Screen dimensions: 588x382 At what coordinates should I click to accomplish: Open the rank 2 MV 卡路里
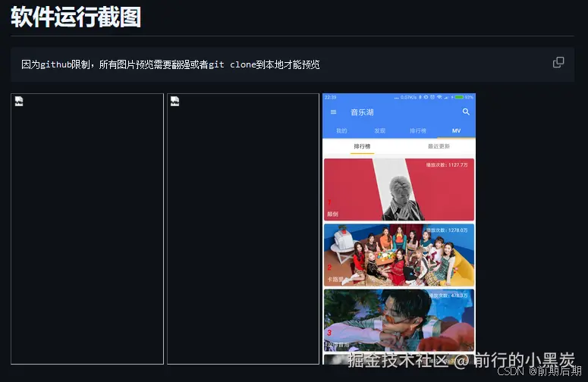(x=399, y=255)
